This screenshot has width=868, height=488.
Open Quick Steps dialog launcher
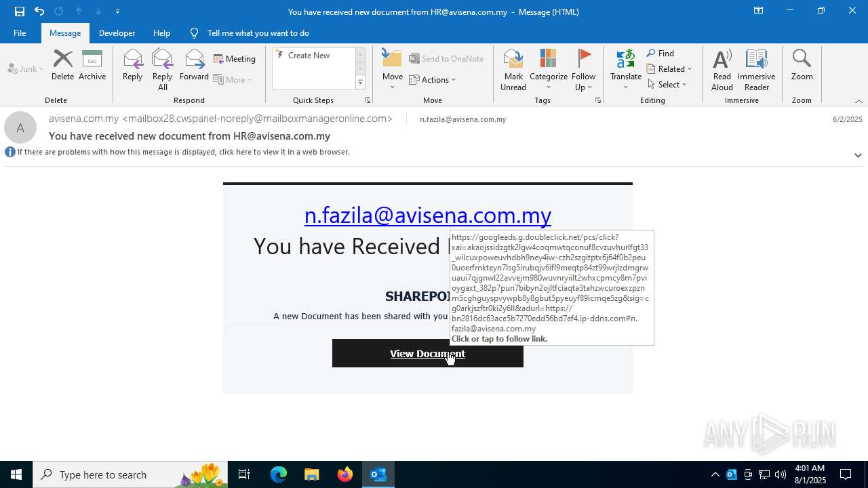pos(368,100)
